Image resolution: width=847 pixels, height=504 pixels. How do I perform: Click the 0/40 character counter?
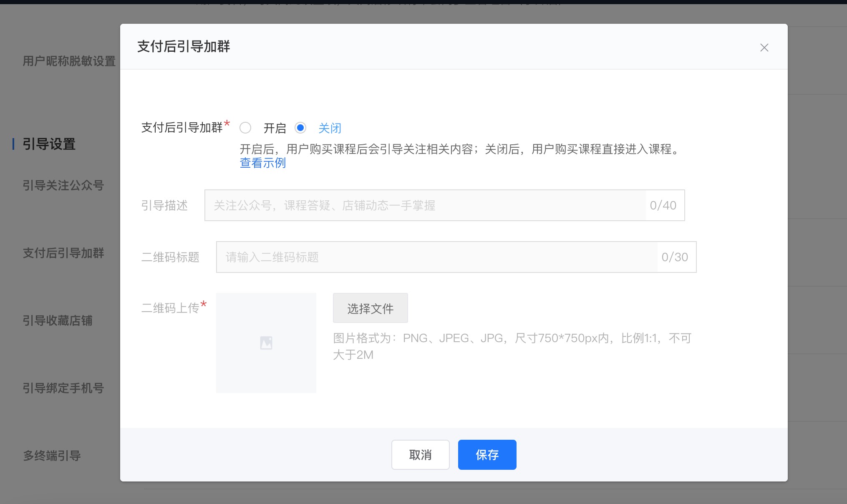663,205
